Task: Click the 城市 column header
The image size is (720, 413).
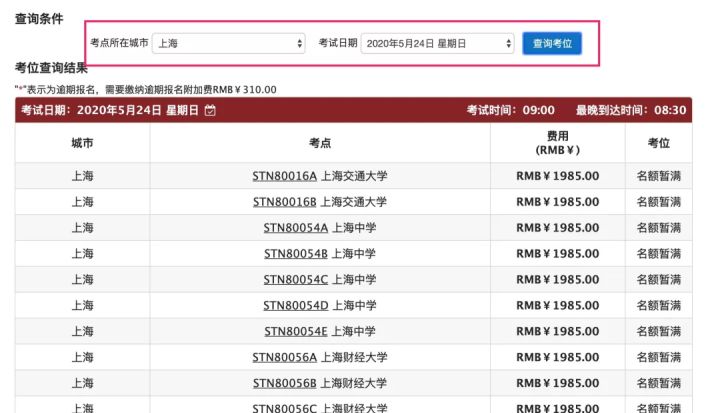Action: coord(82,143)
